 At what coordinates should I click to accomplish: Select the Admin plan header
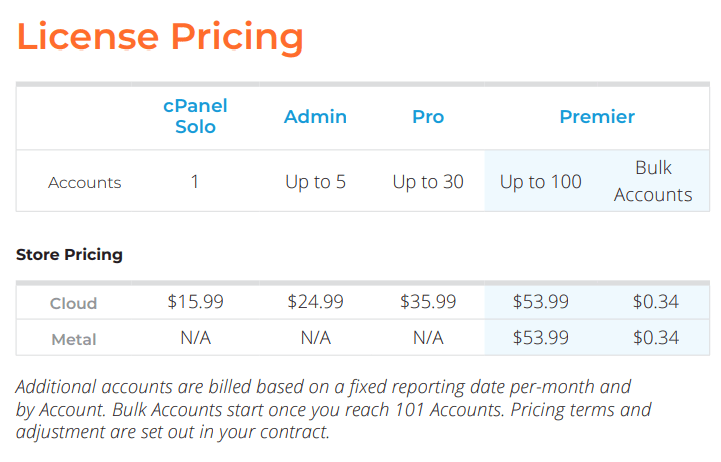[x=315, y=116]
